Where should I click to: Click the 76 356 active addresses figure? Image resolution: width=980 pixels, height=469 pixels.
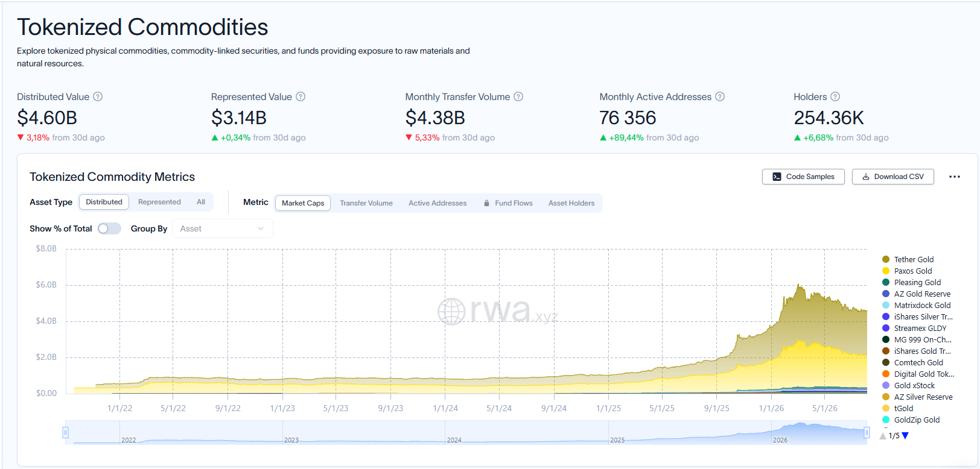pyautogui.click(x=628, y=118)
